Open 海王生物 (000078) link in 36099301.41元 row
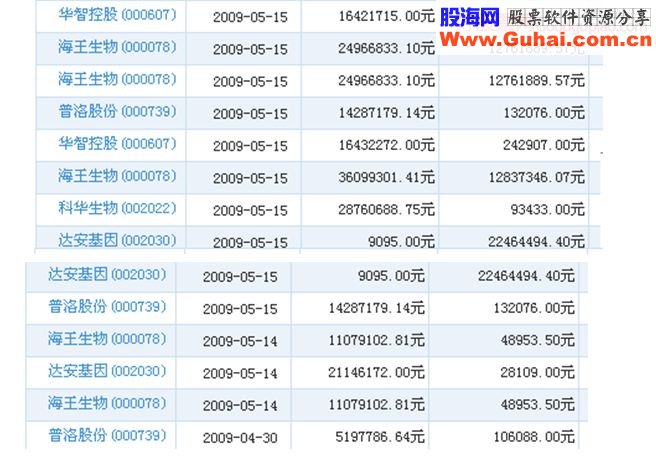This screenshot has height=465, width=656. (117, 176)
